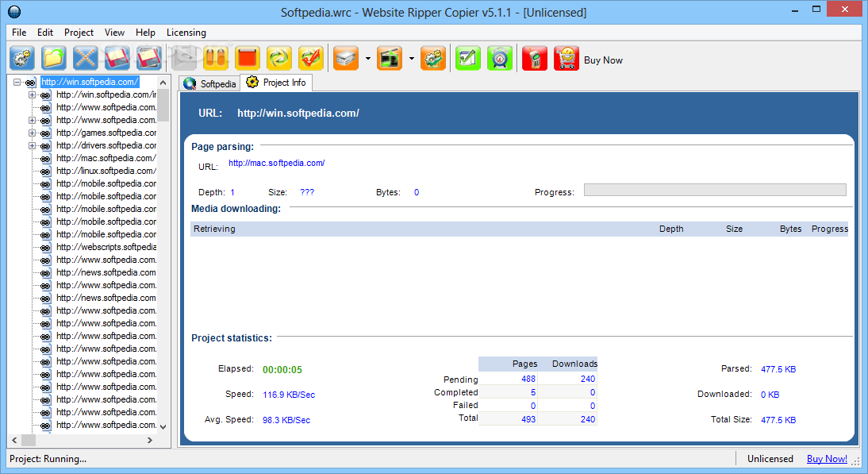Expand the drivers.softpedia.com tree node

(x=33, y=145)
